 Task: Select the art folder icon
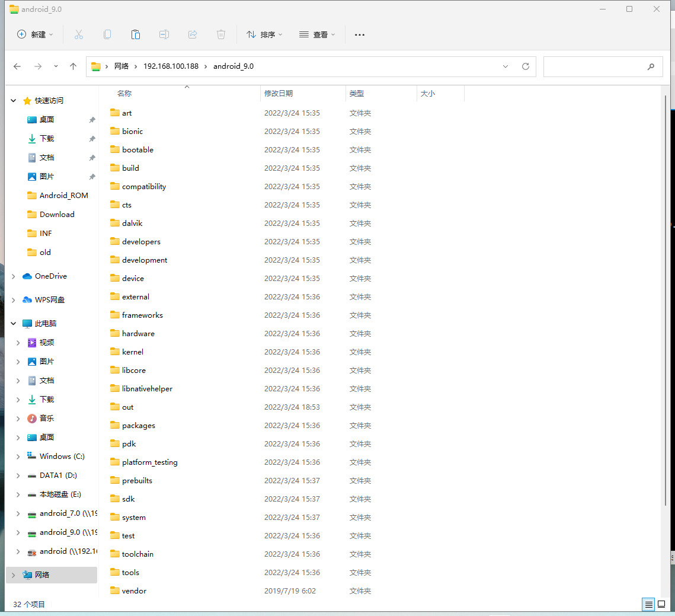[x=114, y=113]
